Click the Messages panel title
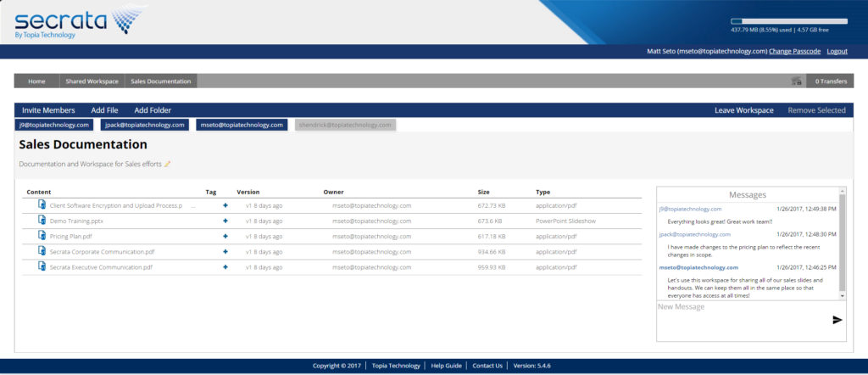Screen dimensions: 868x375 point(748,195)
